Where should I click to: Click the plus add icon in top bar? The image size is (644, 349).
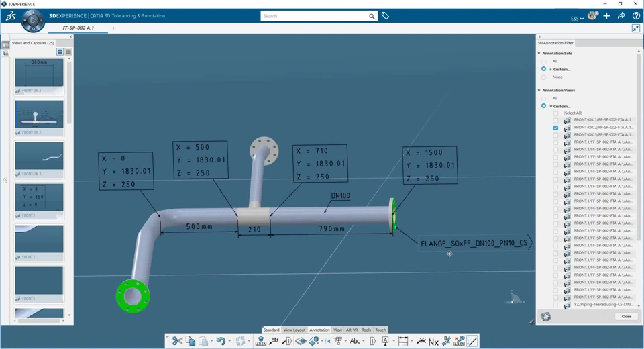point(606,16)
